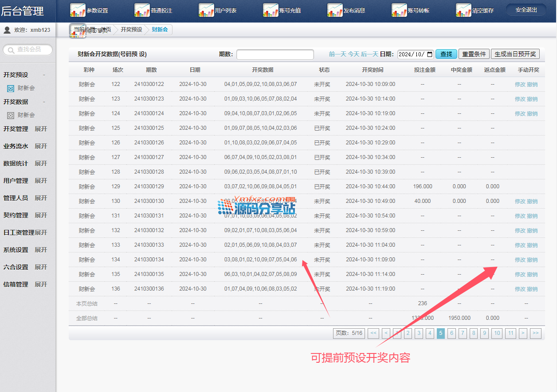Click the 期数 input field
This screenshot has height=392, width=557.
point(275,54)
